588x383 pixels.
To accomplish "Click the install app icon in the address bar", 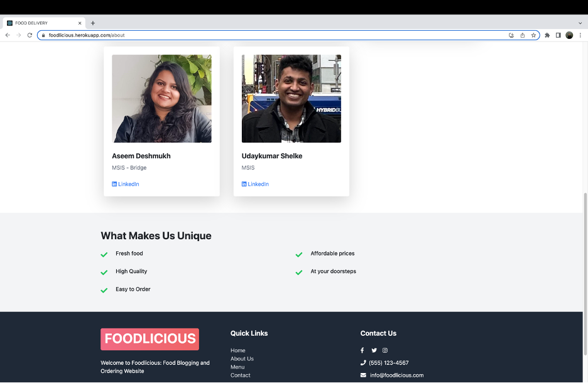I will pyautogui.click(x=511, y=35).
